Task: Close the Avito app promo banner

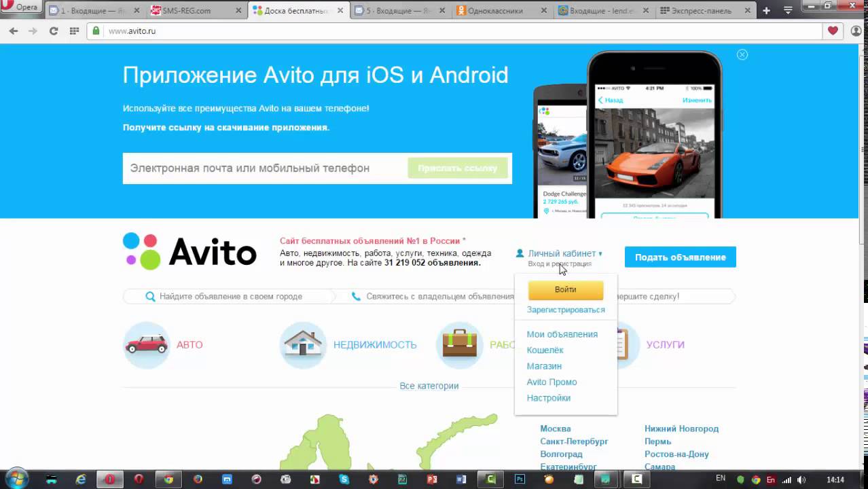Action: [x=742, y=54]
